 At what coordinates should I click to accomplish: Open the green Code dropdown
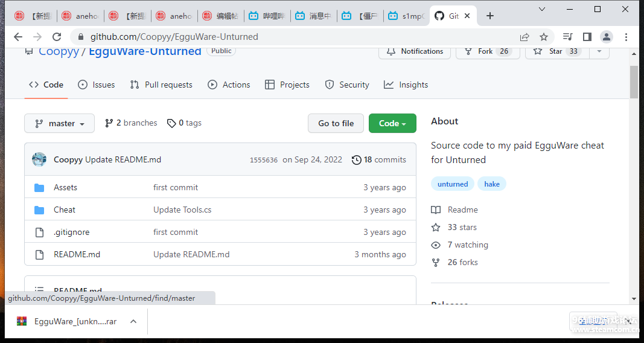(x=392, y=123)
